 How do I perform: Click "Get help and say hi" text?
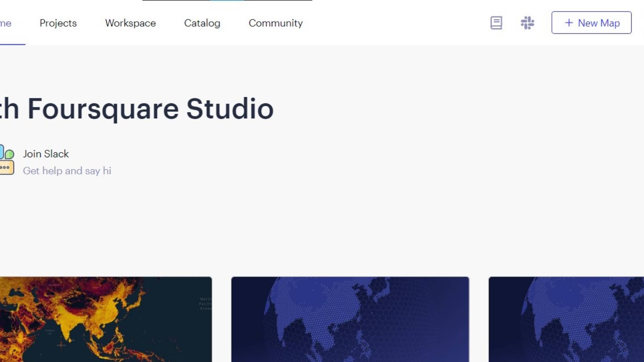pyautogui.click(x=67, y=171)
